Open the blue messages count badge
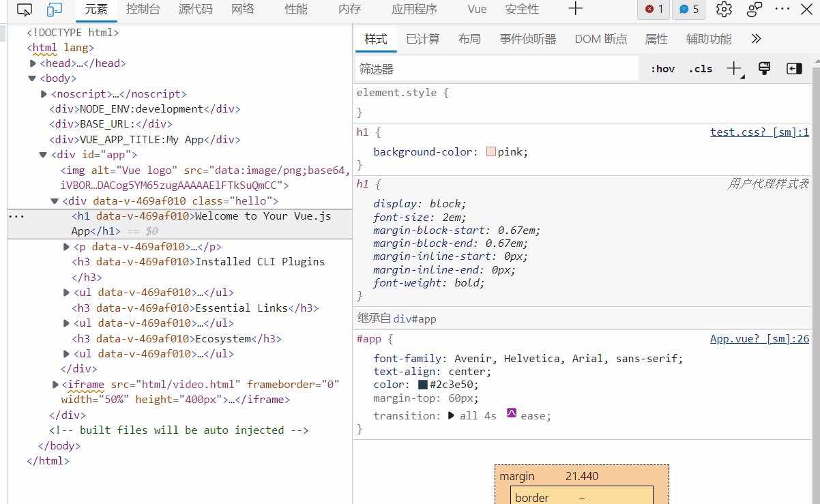The image size is (820, 504). pyautogui.click(x=689, y=10)
